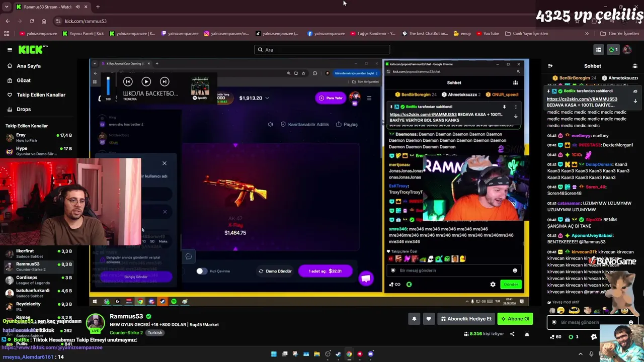Open the pinned cs2skin.com/r/RAMMUS53 link
Image resolution: width=644 pixels, height=362 pixels.
582,99
